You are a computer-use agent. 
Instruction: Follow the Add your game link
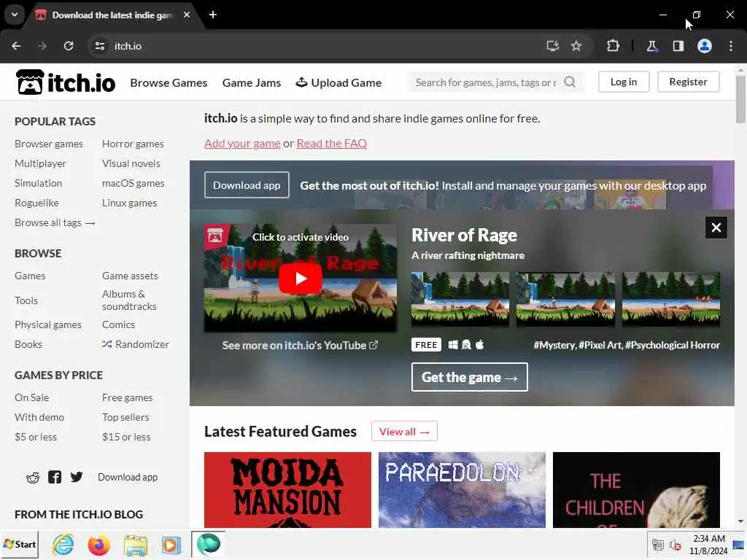(x=242, y=144)
